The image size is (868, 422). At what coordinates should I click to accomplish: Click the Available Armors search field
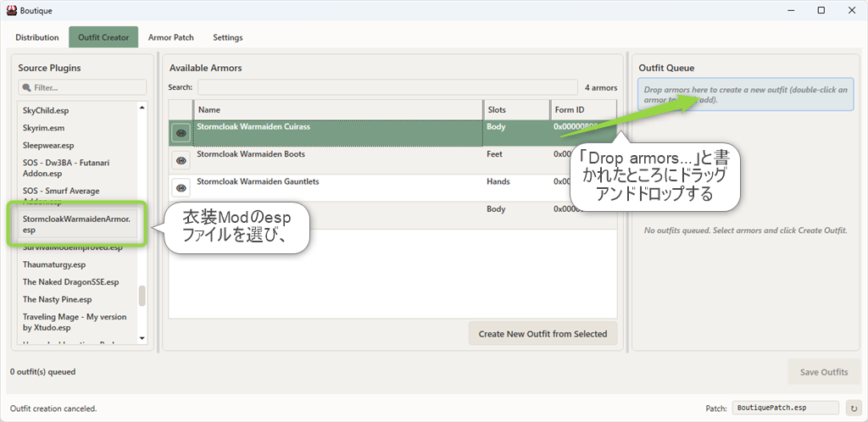pyautogui.click(x=387, y=87)
